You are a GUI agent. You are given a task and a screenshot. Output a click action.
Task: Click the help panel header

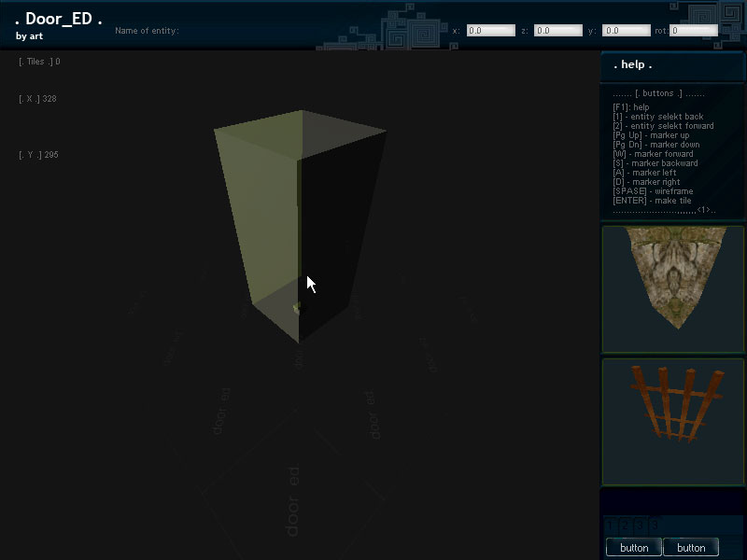[672, 65]
